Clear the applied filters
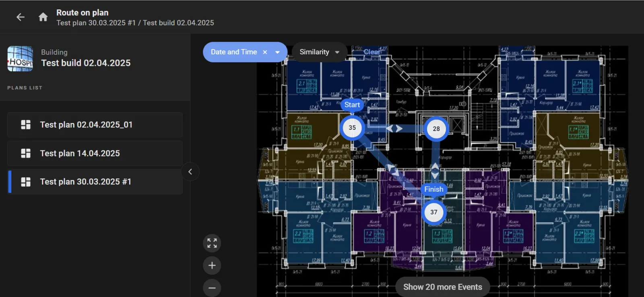Image resolution: width=644 pixels, height=297 pixels. click(372, 52)
